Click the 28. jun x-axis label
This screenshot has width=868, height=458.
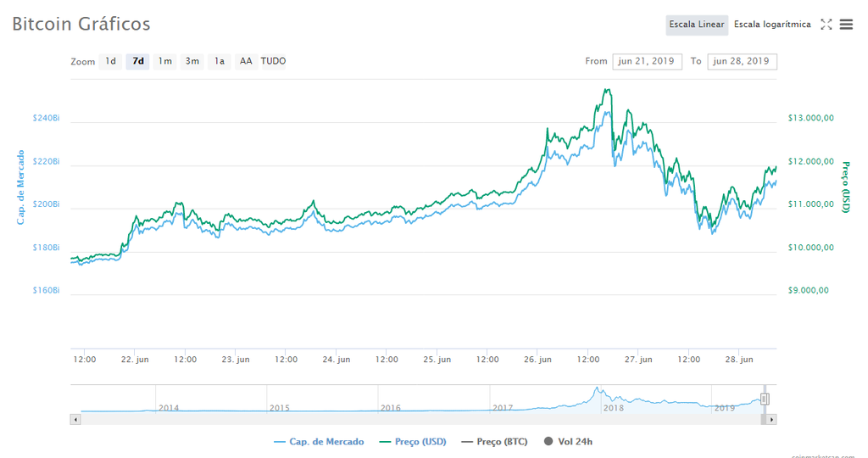point(739,360)
